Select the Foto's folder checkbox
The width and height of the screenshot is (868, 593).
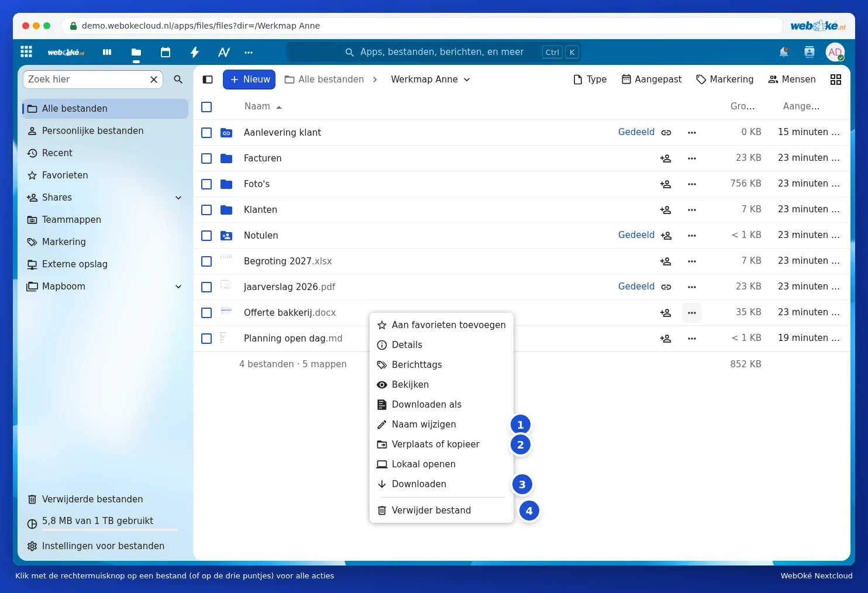point(206,184)
